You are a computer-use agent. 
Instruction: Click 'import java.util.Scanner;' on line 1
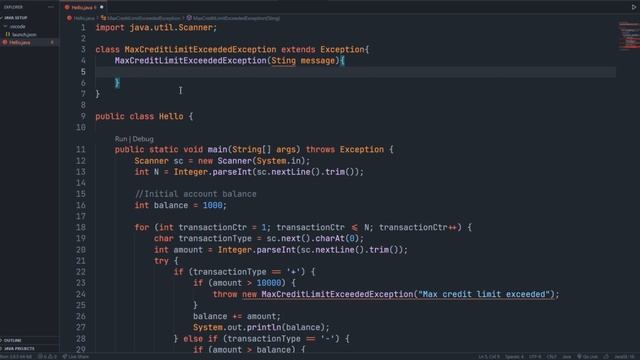(156, 28)
